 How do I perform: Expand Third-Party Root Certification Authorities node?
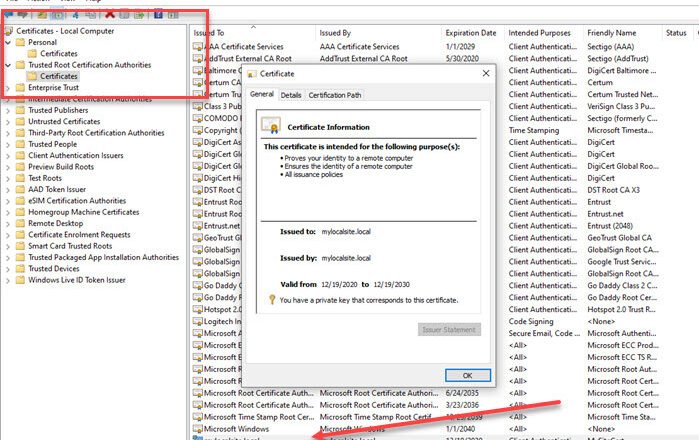click(8, 133)
